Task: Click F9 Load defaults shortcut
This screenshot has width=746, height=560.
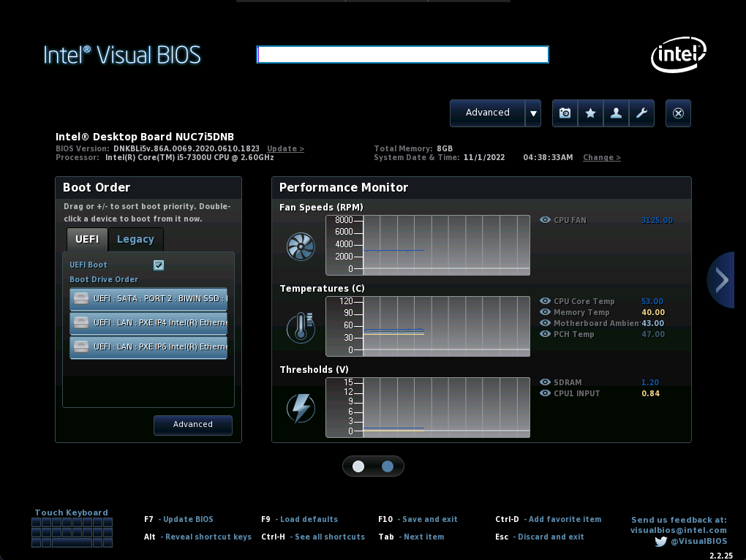Action: coord(300,519)
